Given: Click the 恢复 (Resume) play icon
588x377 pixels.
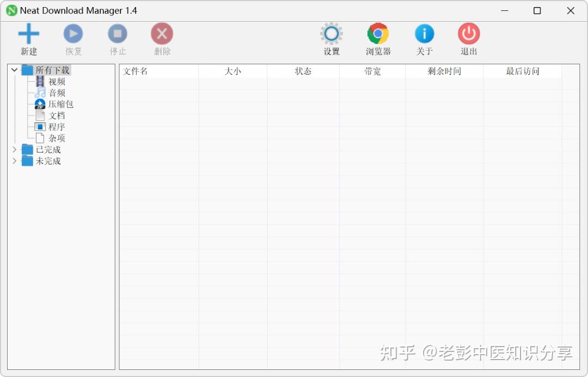Looking at the screenshot, I should point(73,34).
